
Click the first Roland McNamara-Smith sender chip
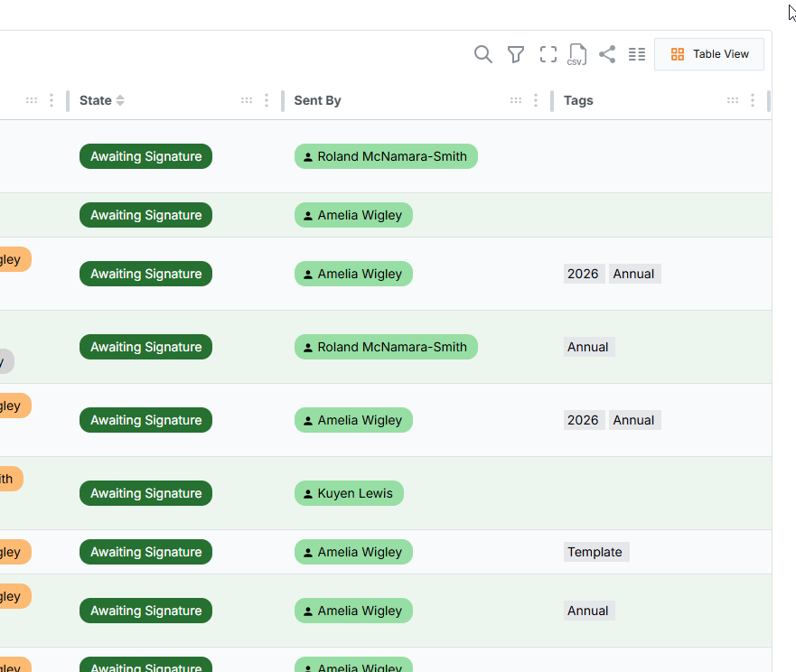coord(386,156)
